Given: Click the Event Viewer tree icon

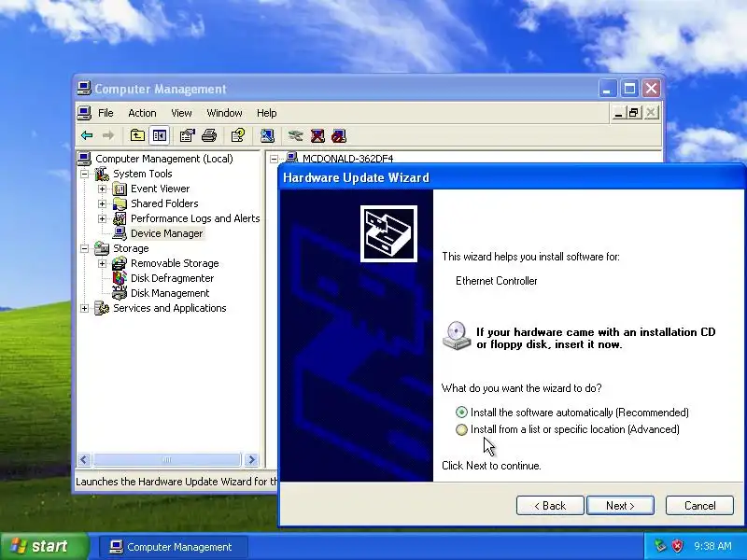Looking at the screenshot, I should point(120,189).
